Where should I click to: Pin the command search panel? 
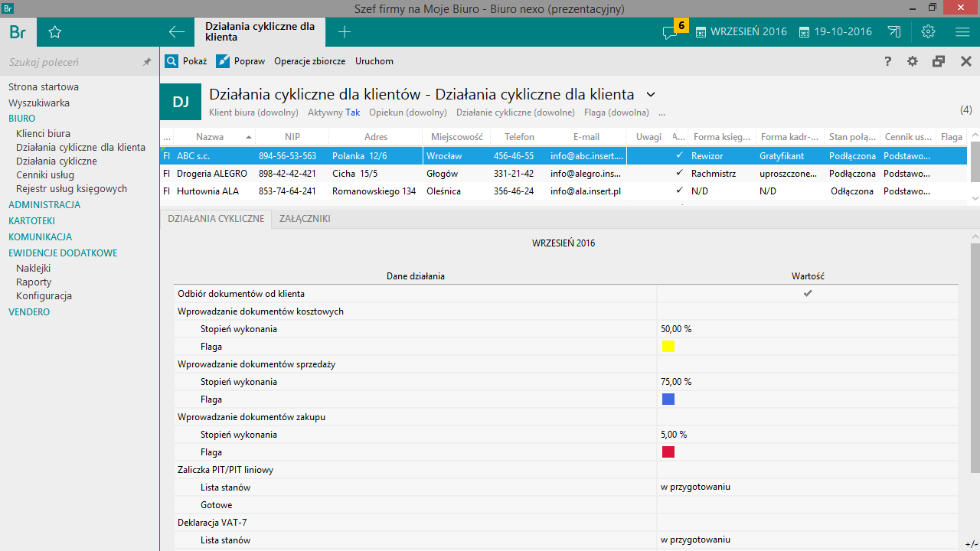pyautogui.click(x=147, y=62)
